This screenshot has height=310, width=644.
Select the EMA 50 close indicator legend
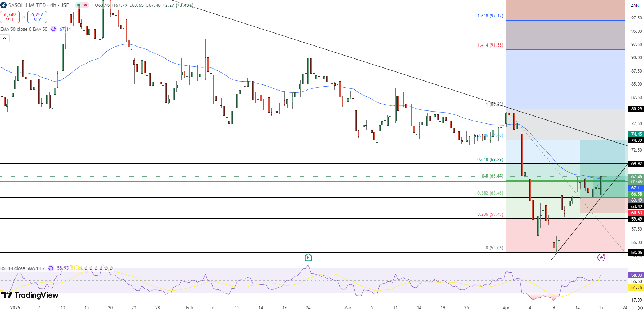pyautogui.click(x=24, y=29)
